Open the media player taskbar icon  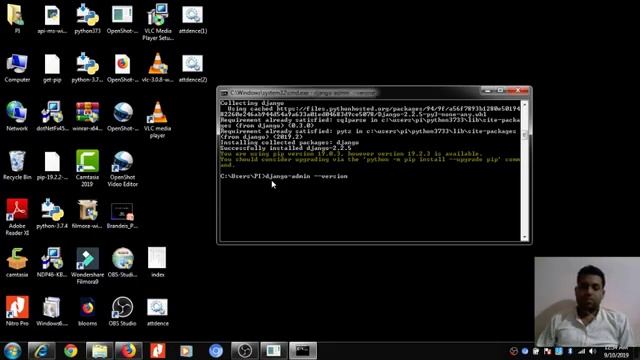pos(186,351)
